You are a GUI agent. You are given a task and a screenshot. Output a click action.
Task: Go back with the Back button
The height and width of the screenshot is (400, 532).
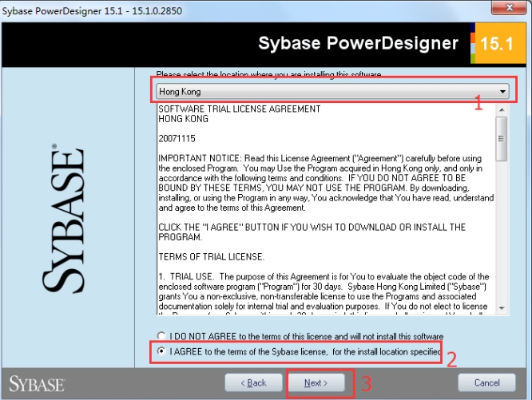coord(253,382)
